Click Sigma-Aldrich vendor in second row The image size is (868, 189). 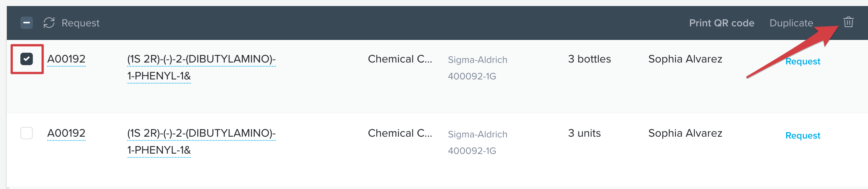point(477,134)
